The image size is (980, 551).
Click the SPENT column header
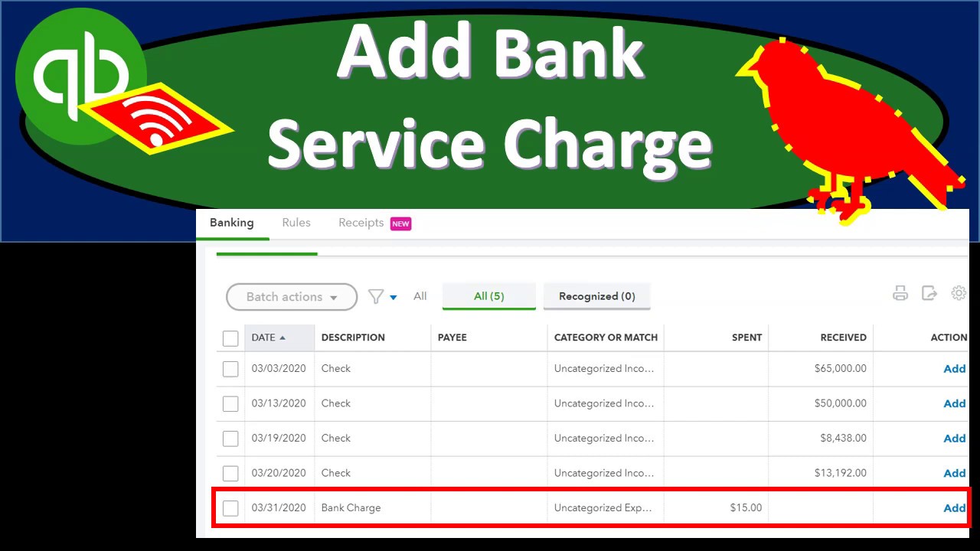click(746, 337)
